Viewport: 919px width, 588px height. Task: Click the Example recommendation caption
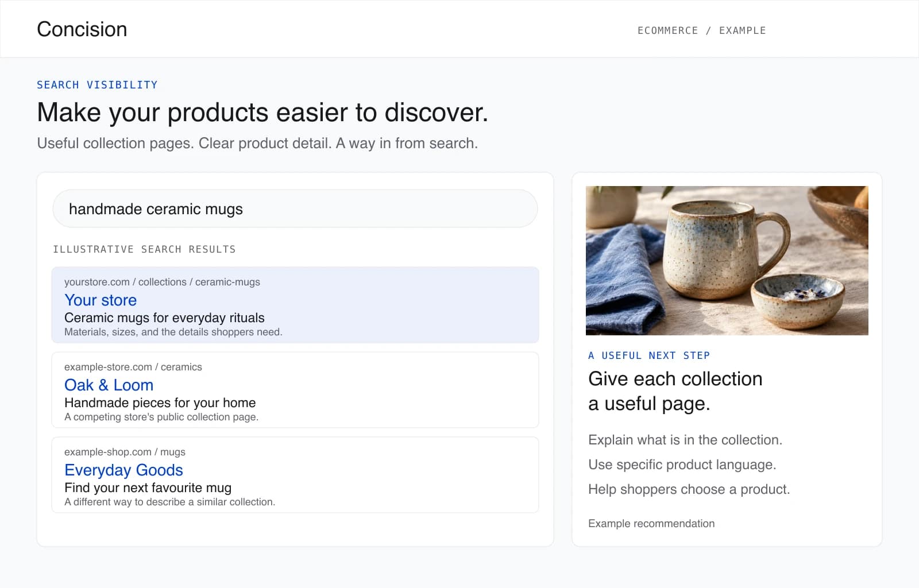(651, 524)
